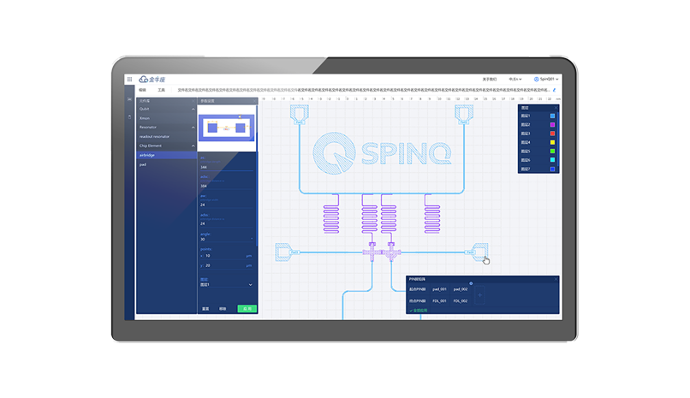Click the SpinQ user avatar icon

[536, 79]
